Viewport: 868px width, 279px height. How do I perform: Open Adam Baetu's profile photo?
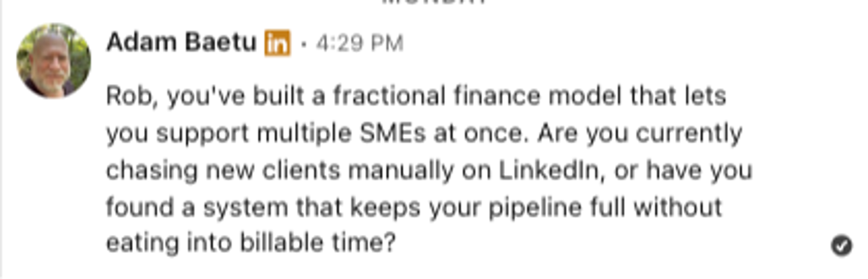click(x=53, y=61)
